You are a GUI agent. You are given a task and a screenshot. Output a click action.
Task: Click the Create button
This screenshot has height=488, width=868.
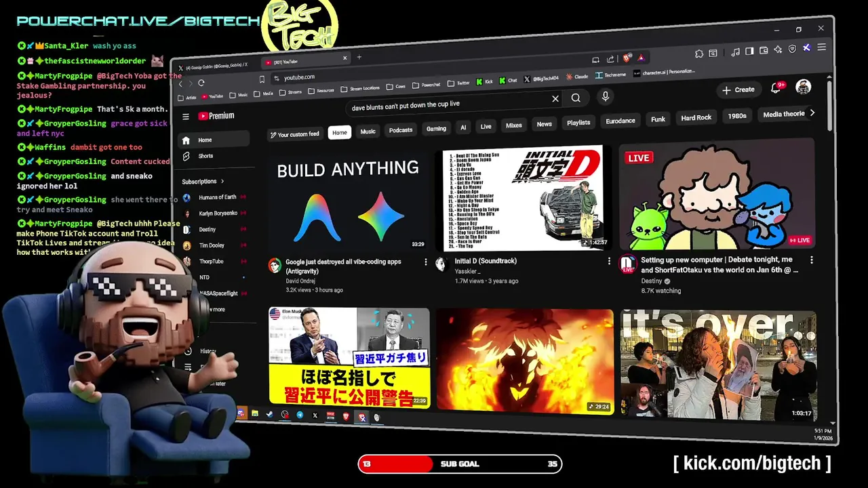tap(738, 90)
